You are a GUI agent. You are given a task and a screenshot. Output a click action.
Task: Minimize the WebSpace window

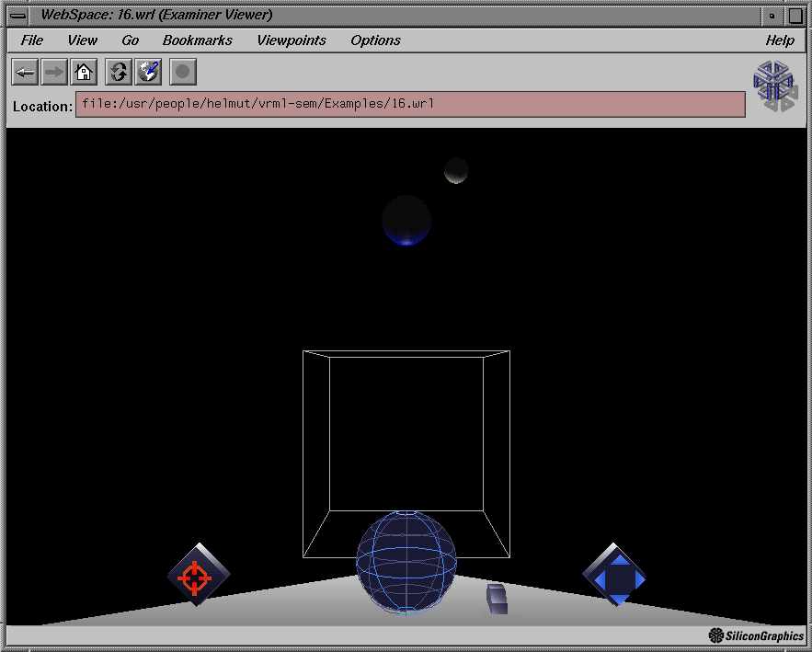click(772, 16)
